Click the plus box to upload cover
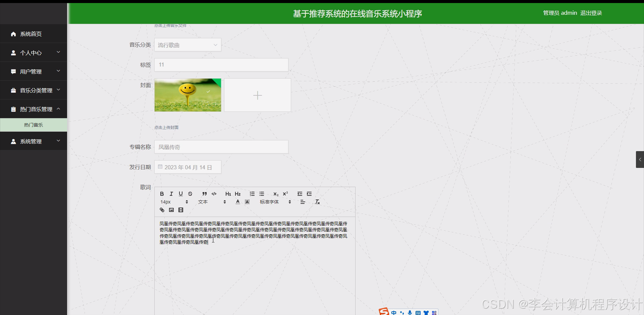The width and height of the screenshot is (644, 315). tap(257, 95)
